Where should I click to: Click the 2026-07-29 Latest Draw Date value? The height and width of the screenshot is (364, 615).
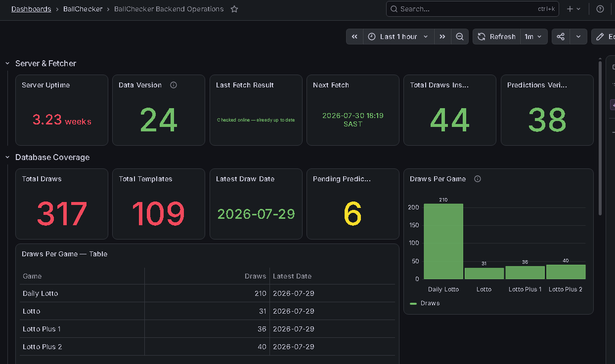click(x=256, y=214)
